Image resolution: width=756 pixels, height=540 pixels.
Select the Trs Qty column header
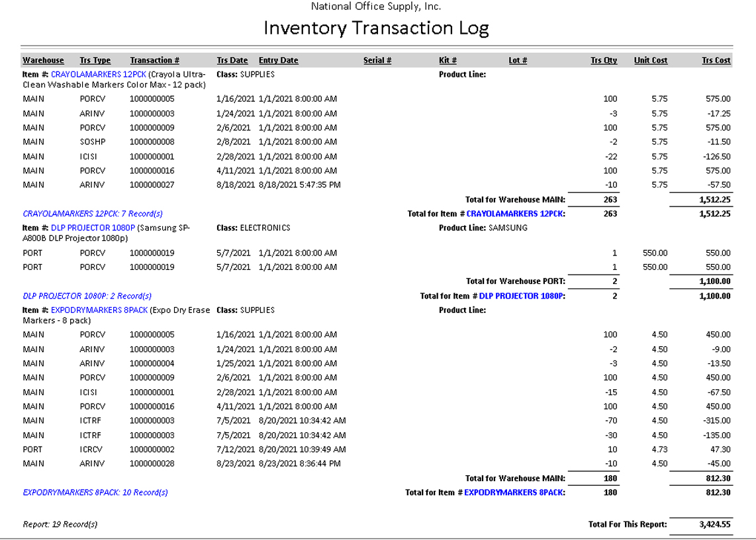(603, 60)
